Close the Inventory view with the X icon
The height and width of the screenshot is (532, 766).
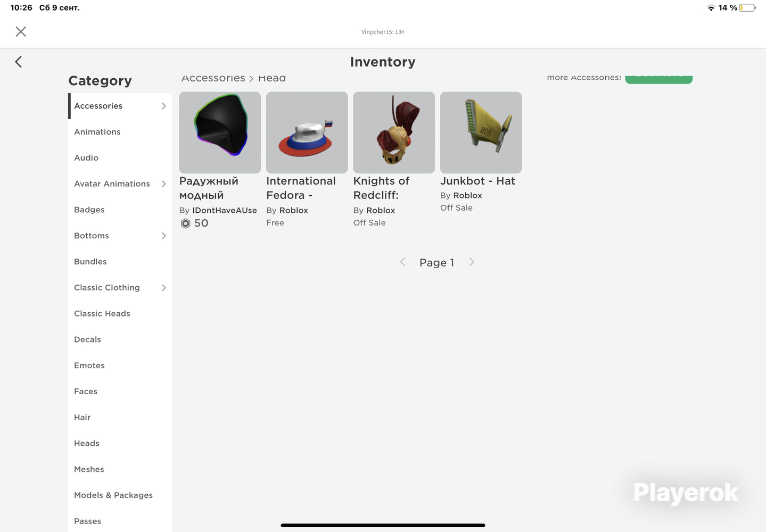[21, 31]
